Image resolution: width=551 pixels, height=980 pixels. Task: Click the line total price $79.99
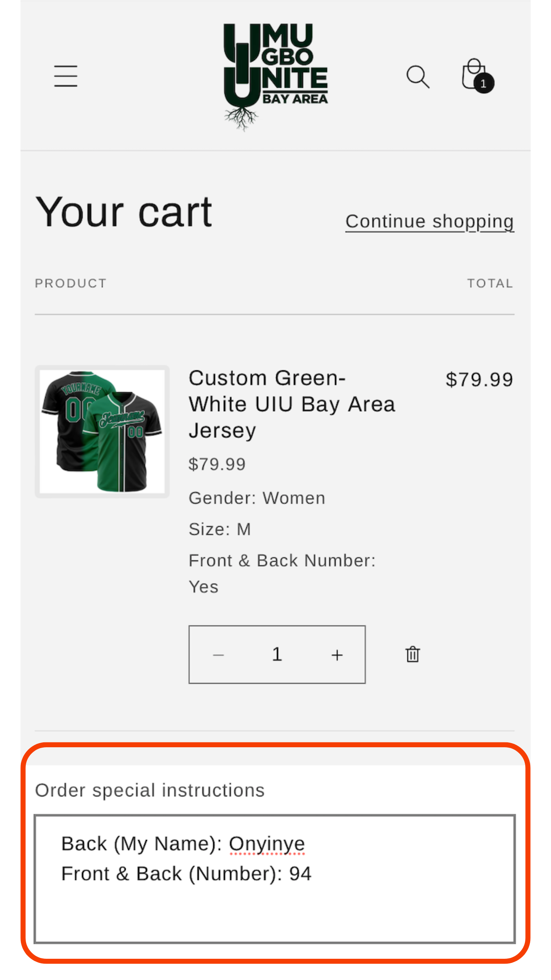click(479, 379)
